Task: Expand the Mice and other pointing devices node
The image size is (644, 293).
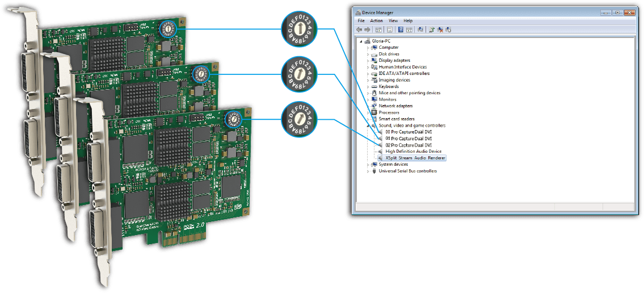Action: (x=368, y=93)
